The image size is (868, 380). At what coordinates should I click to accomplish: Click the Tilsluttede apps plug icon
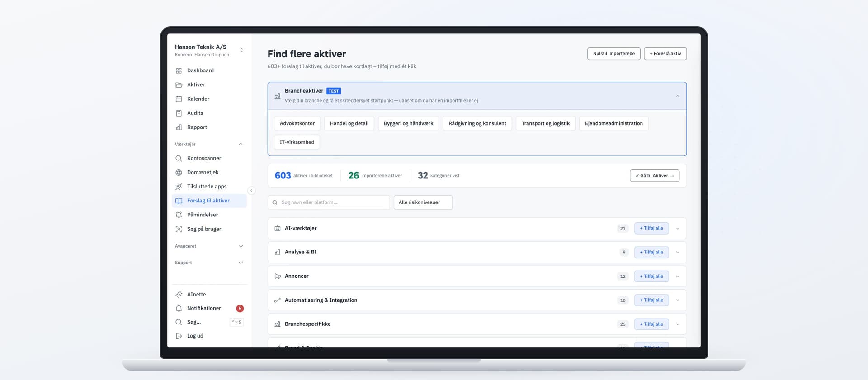179,187
